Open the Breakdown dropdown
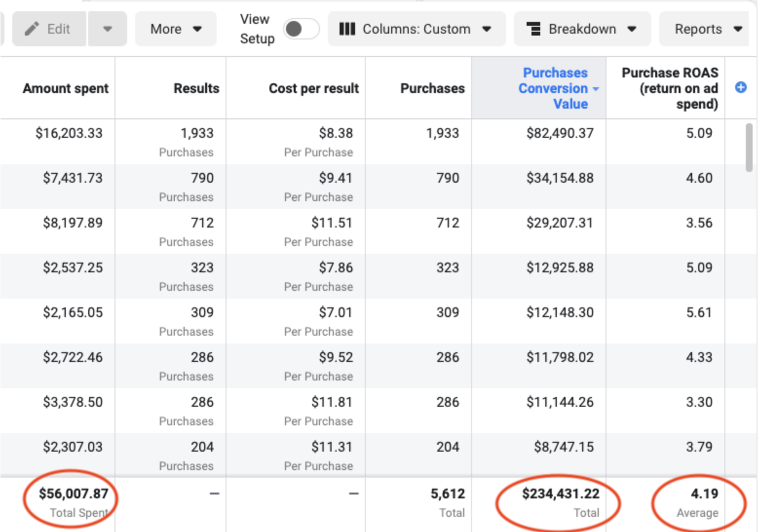The width and height of the screenshot is (758, 532). (x=582, y=29)
